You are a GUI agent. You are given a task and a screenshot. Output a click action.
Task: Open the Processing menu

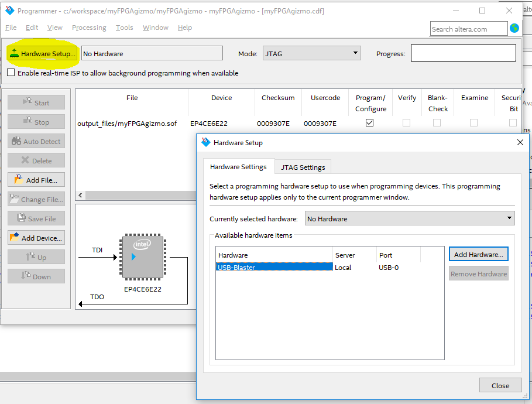[89, 28]
